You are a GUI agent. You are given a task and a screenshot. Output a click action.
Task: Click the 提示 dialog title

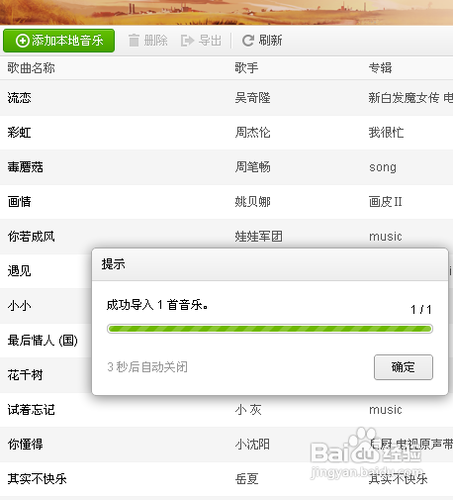click(x=113, y=264)
